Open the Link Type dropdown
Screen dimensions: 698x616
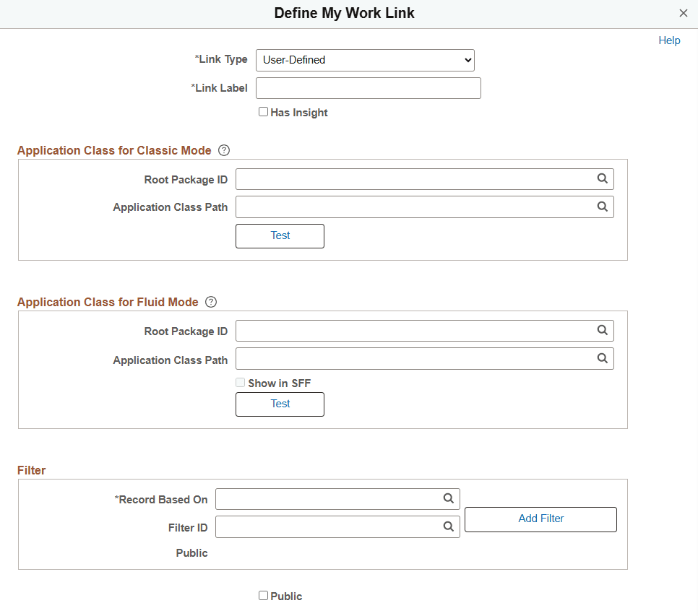tap(365, 60)
